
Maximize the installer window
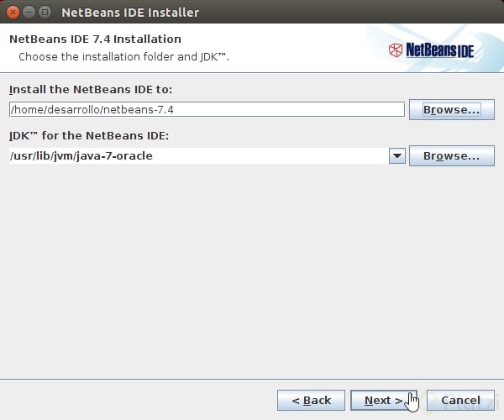pyautogui.click(x=45, y=13)
